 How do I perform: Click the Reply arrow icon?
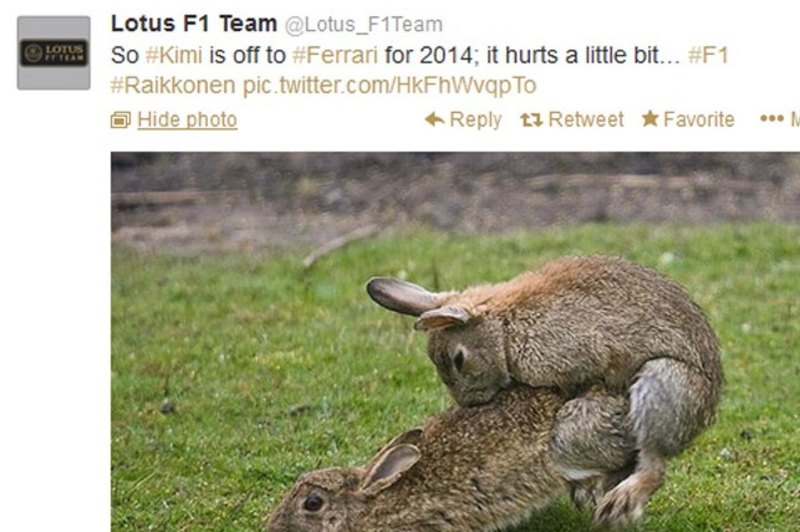434,119
